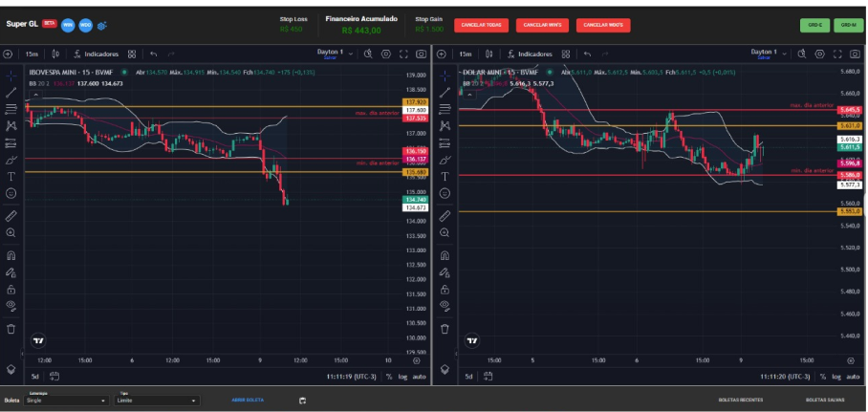Open BOLETAS SALVAS tab

[x=825, y=400]
